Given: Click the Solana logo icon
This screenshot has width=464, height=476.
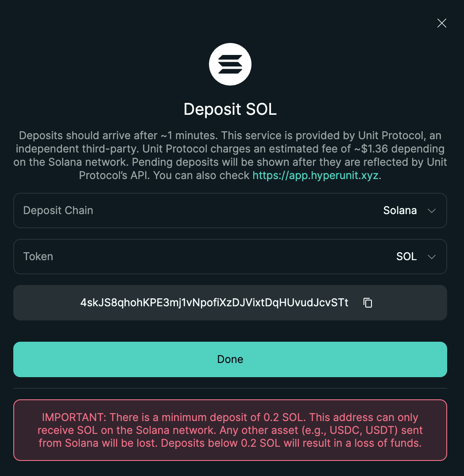Looking at the screenshot, I should point(230,64).
